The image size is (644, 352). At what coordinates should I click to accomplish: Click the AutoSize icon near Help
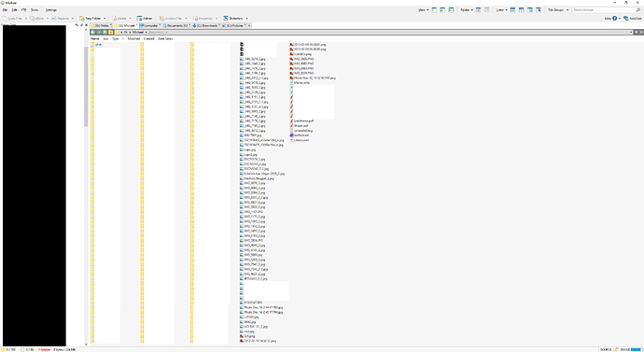(626, 19)
